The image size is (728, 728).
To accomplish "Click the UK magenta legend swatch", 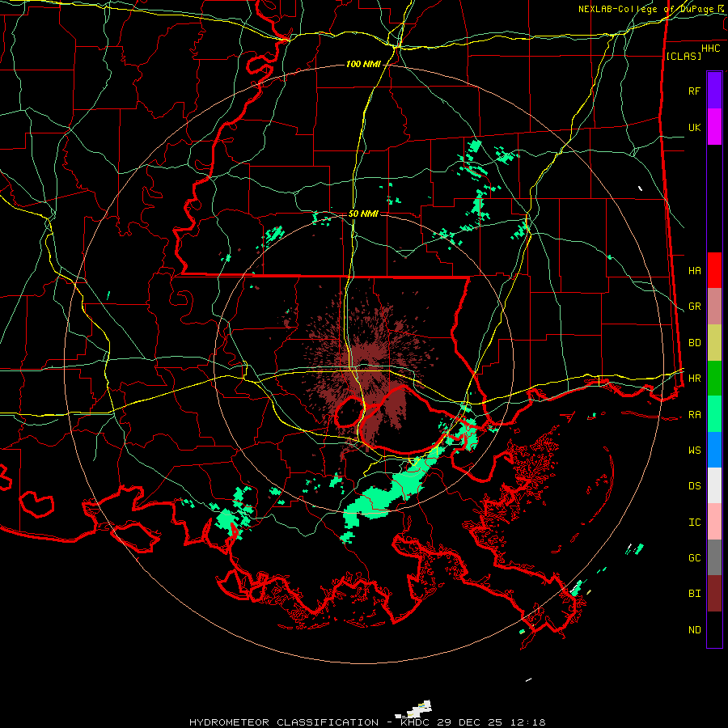I will tap(714, 127).
